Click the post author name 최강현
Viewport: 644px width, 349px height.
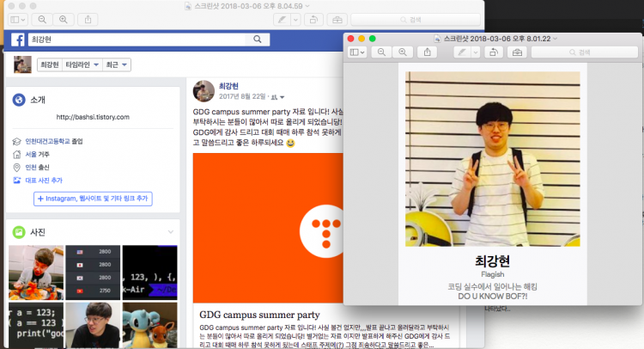228,86
